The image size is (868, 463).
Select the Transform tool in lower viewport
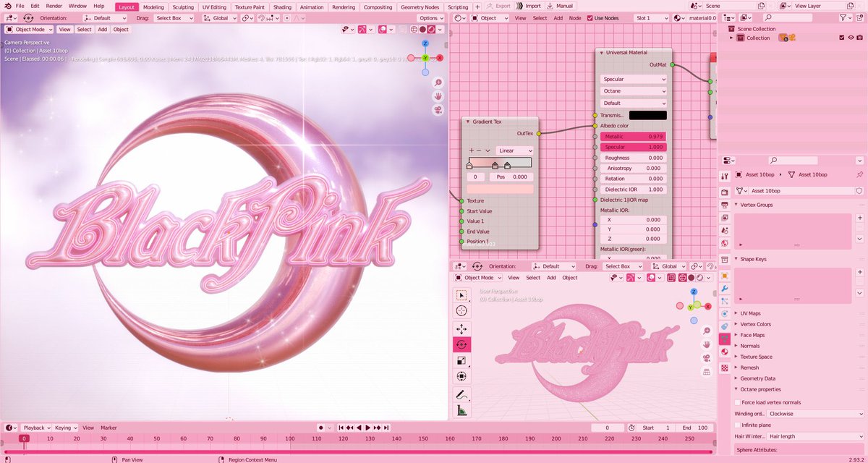(x=461, y=376)
